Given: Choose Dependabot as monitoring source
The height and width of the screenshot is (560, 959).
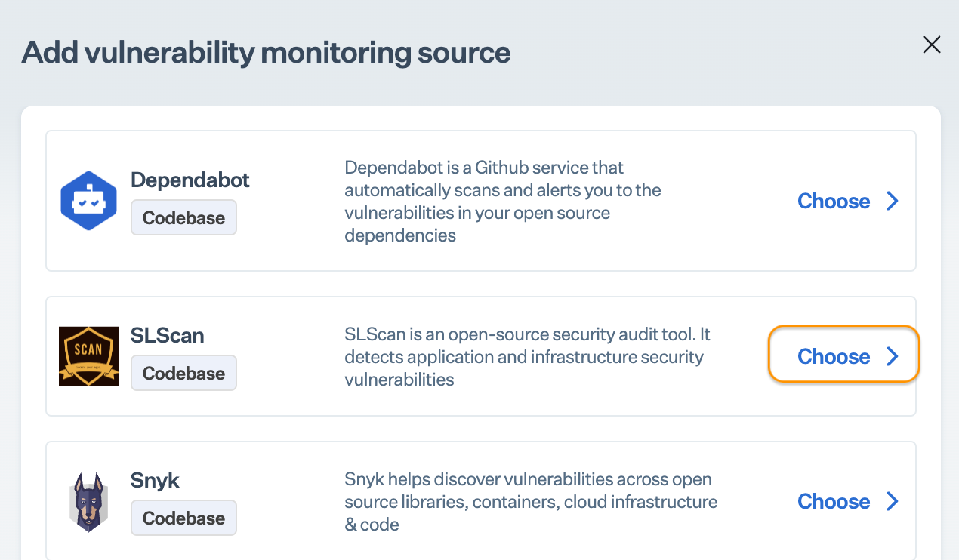Looking at the screenshot, I should [848, 201].
